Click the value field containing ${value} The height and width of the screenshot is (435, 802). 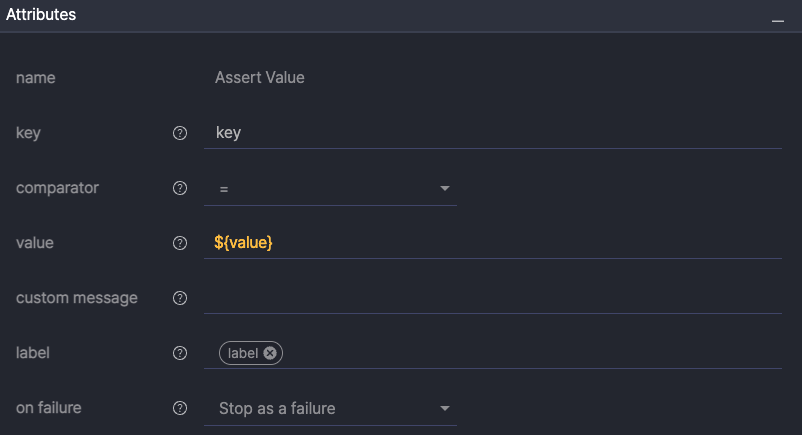pyautogui.click(x=490, y=243)
